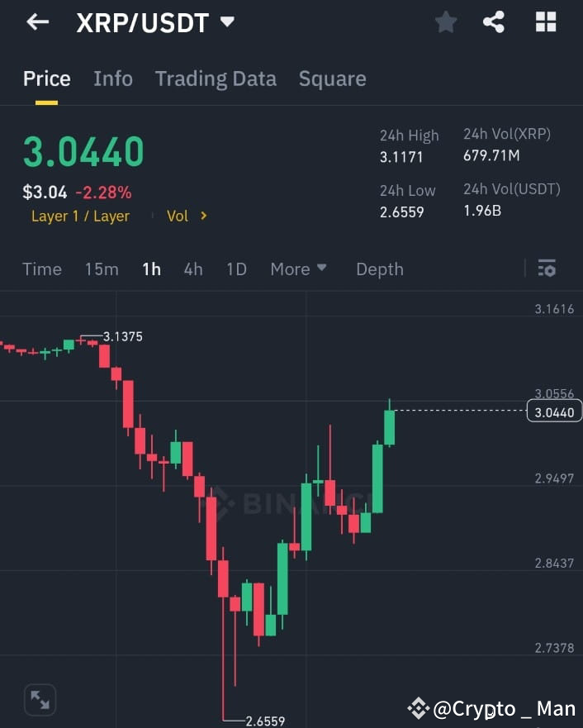Open the markets grid icon top right

(545, 22)
